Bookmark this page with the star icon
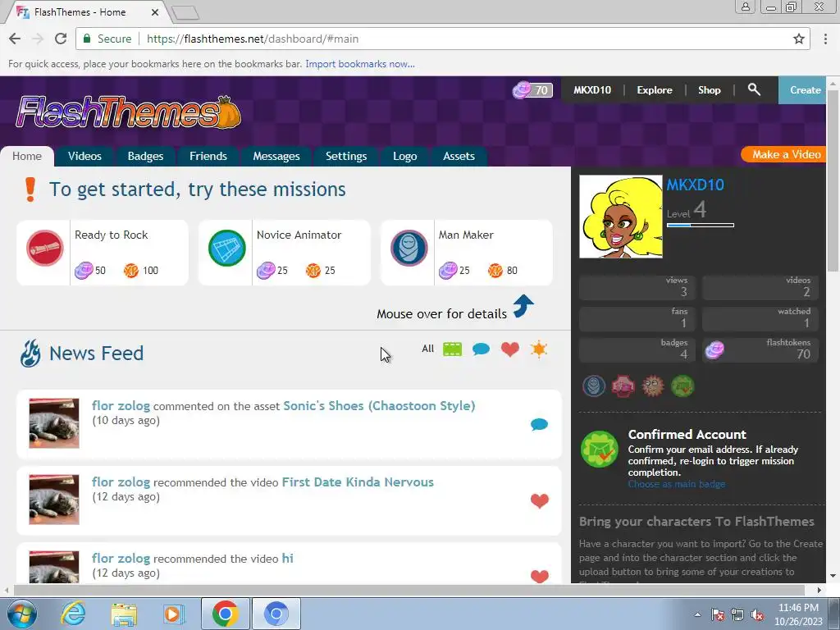Viewport: 840px width, 630px height. pos(799,39)
